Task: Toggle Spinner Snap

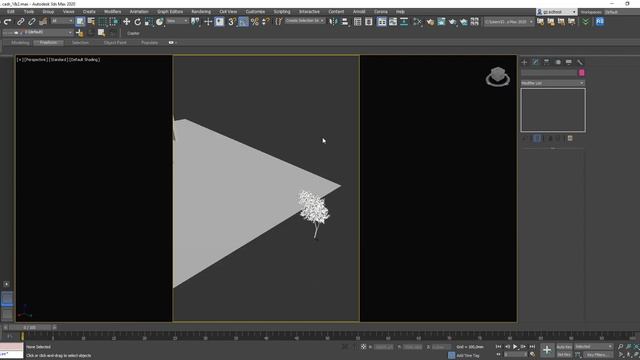Action: [x=265, y=22]
